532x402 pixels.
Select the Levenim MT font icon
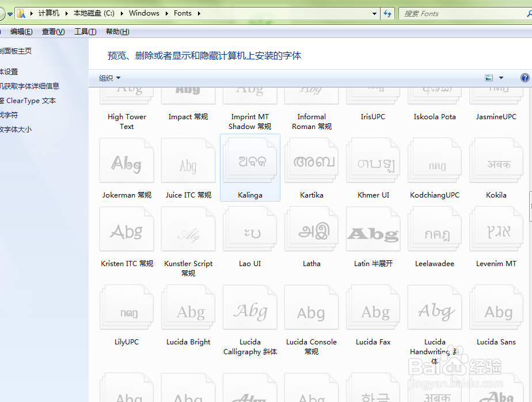coord(496,229)
